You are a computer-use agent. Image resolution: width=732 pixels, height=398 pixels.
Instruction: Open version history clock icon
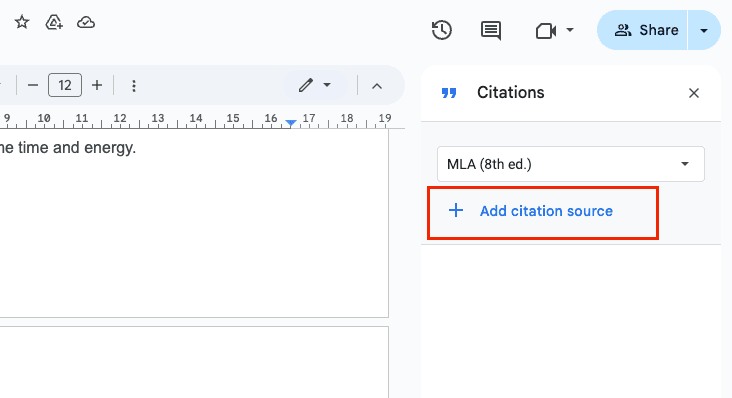point(442,30)
